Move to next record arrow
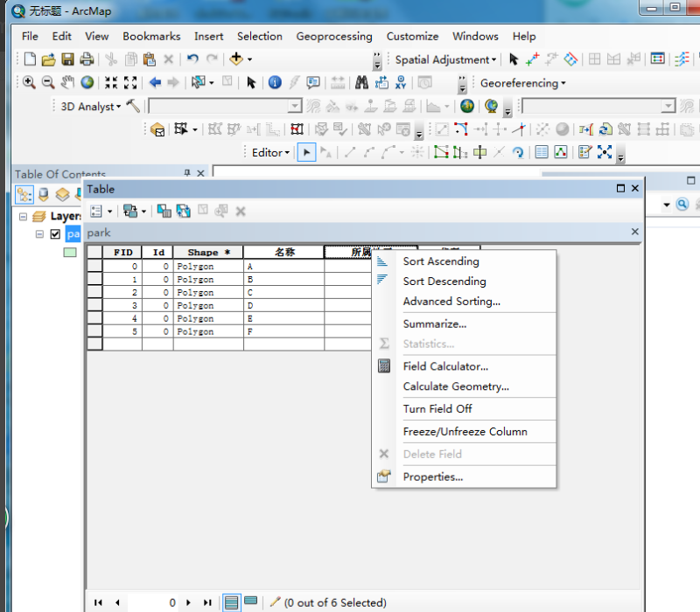Viewport: 700px width, 612px height. [188, 602]
